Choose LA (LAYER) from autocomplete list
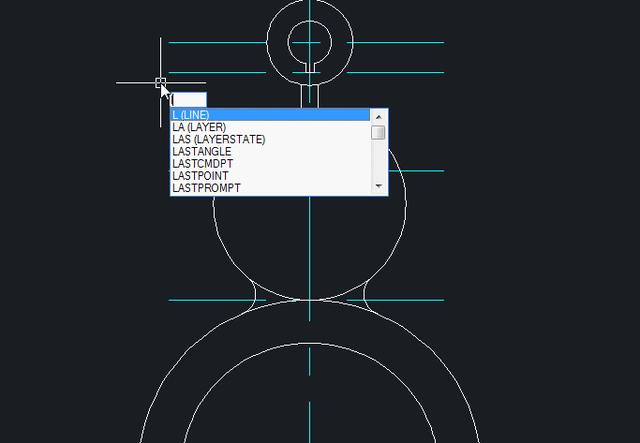Viewport: 640px width, 443px height. pyautogui.click(x=270, y=127)
